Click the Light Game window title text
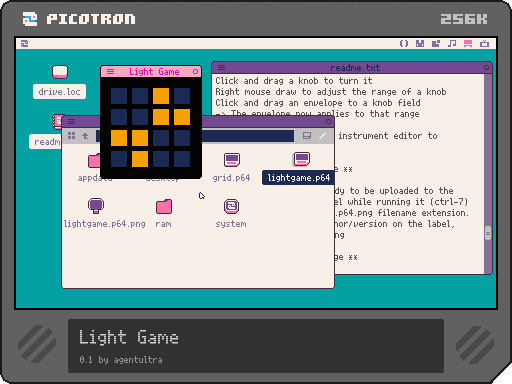512x384 pixels. (x=154, y=72)
